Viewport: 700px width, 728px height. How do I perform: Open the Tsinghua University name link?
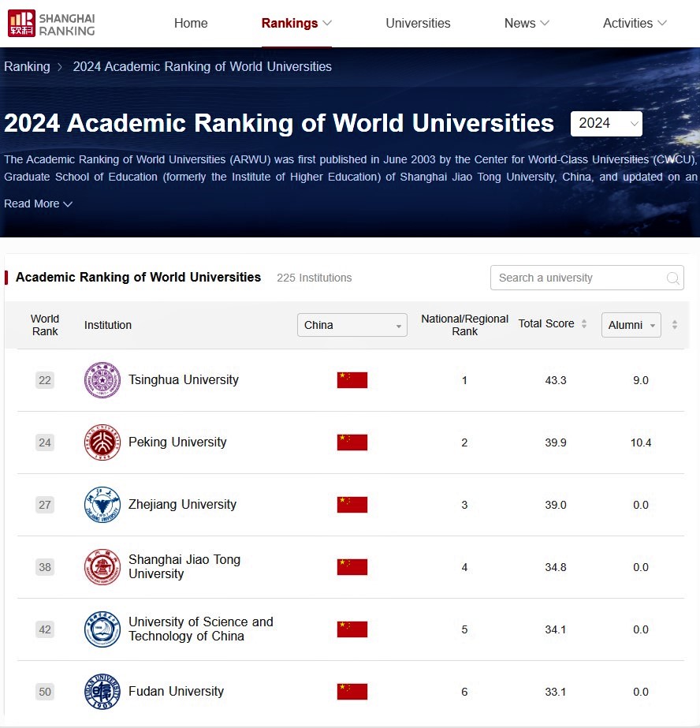pos(183,380)
